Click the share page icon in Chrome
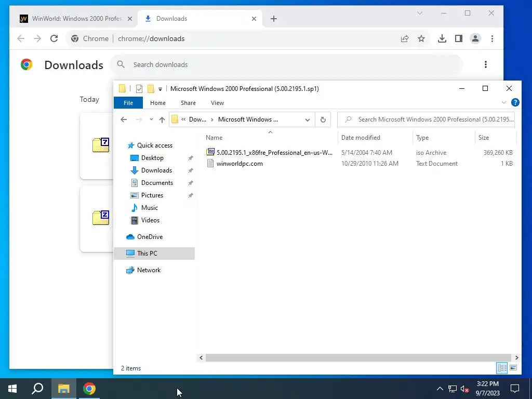Viewport: 532px width, 399px height. (404, 38)
